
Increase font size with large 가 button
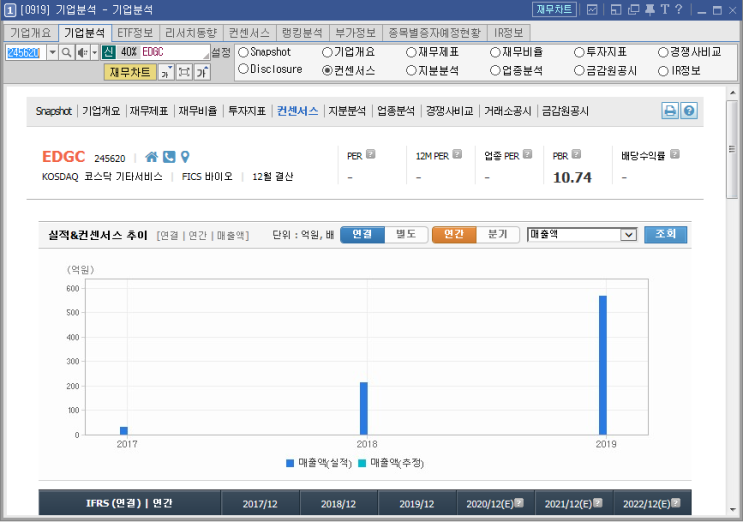202,72
